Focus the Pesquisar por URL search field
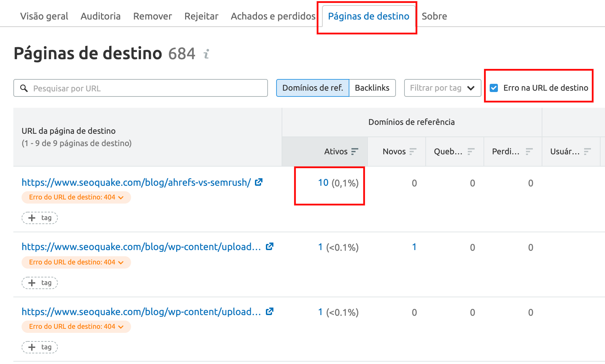 [147, 88]
